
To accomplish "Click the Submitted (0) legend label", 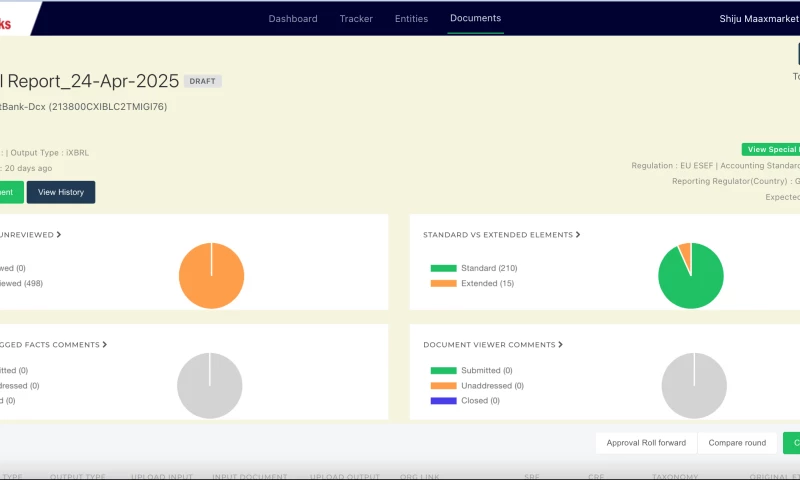I will coord(487,371).
